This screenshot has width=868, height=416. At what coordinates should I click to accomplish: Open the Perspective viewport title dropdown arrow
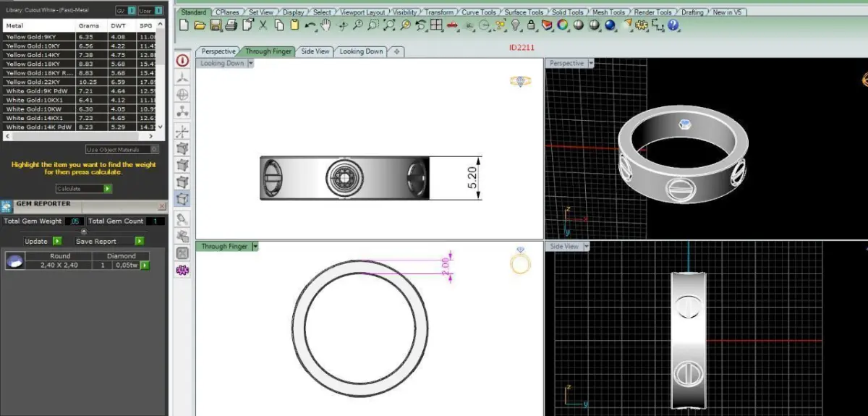tap(591, 63)
